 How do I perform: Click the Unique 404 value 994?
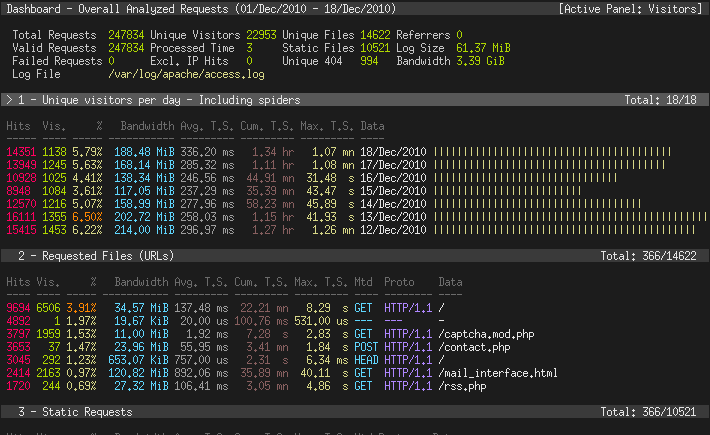(x=369, y=61)
